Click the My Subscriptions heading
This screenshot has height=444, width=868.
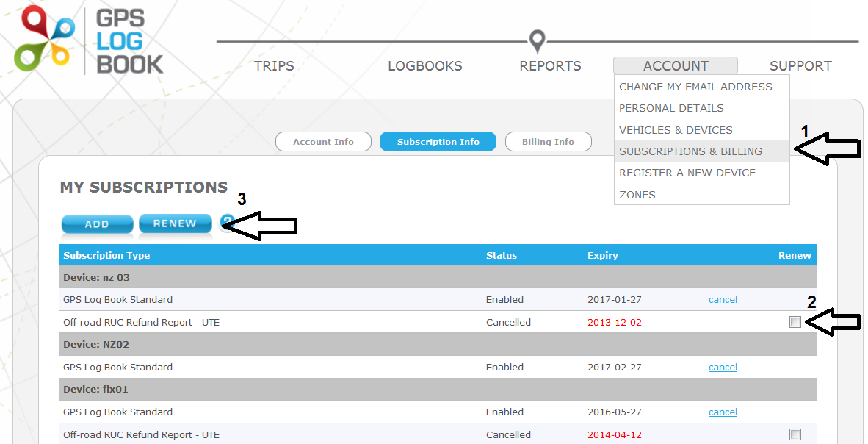(144, 187)
